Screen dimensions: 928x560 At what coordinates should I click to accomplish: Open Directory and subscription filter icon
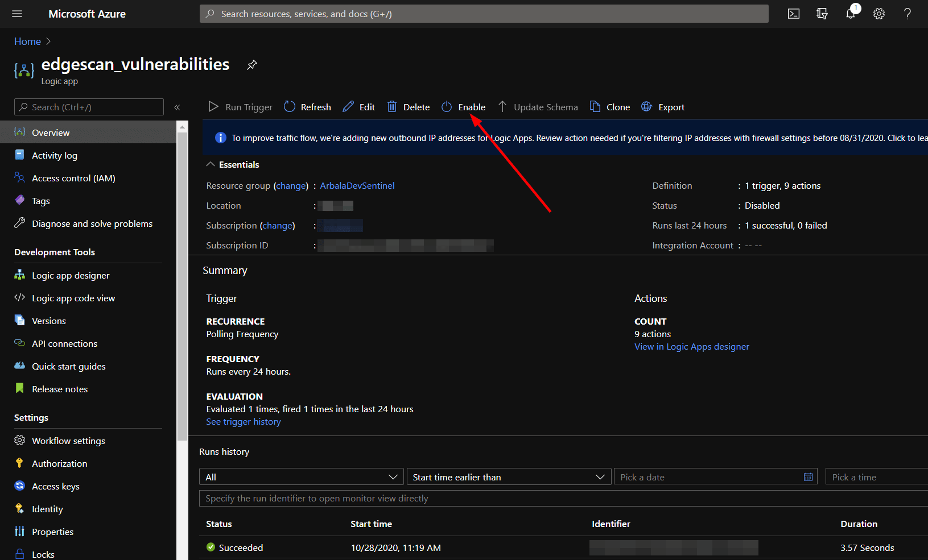tap(822, 14)
